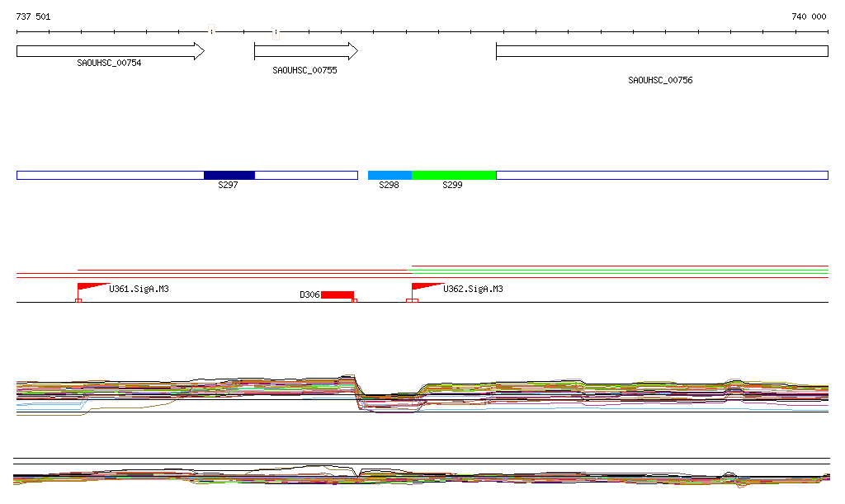Click the U362.SigA.M3 label

click(473, 290)
